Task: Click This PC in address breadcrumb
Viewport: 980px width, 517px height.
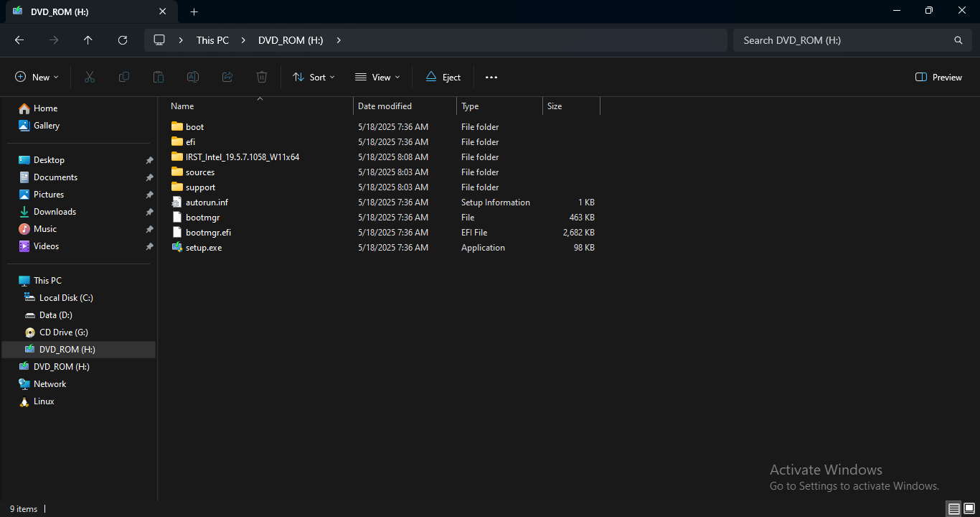Action: coord(212,40)
